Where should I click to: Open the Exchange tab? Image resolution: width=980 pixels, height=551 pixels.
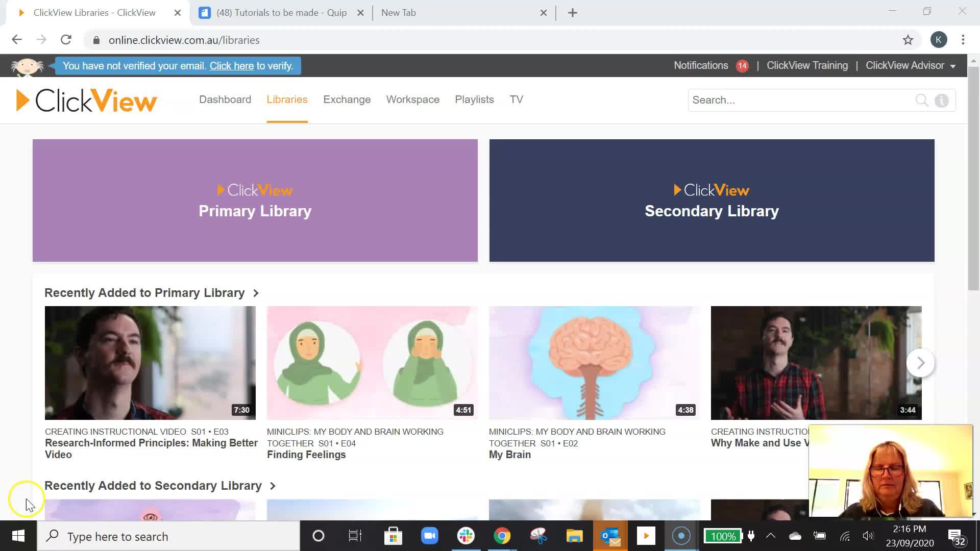coord(347,99)
